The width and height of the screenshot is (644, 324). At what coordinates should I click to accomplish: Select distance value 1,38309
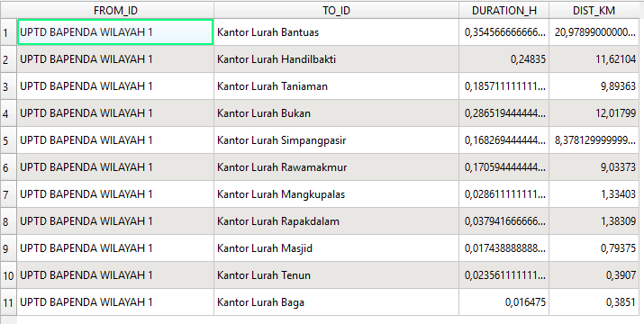point(594,221)
